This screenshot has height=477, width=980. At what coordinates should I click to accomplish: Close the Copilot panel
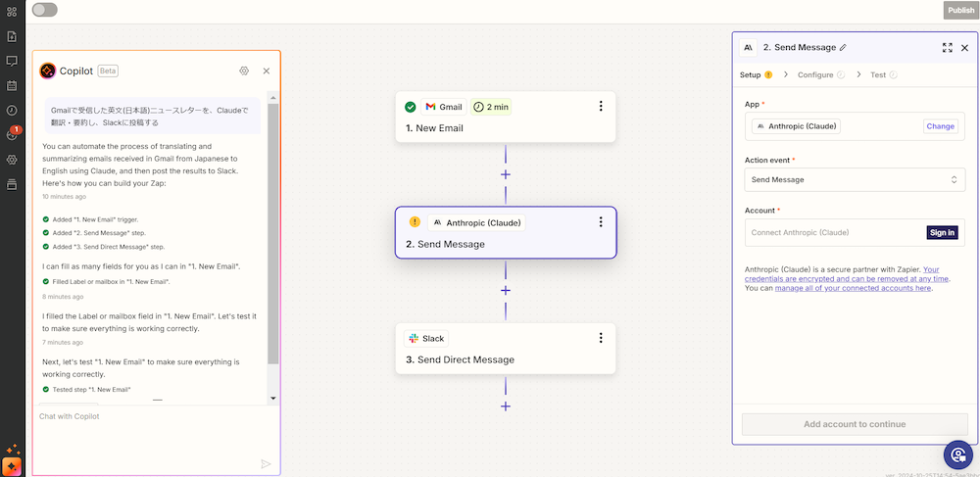[267, 72]
